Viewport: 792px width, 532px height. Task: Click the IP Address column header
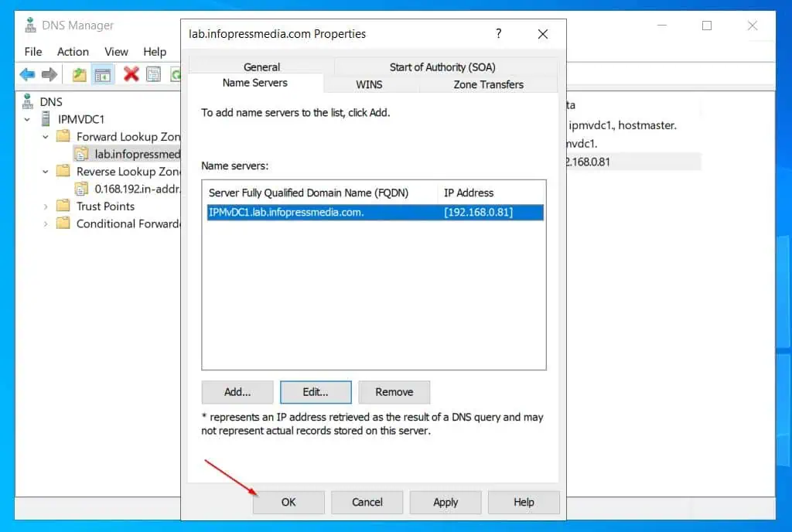(x=469, y=193)
